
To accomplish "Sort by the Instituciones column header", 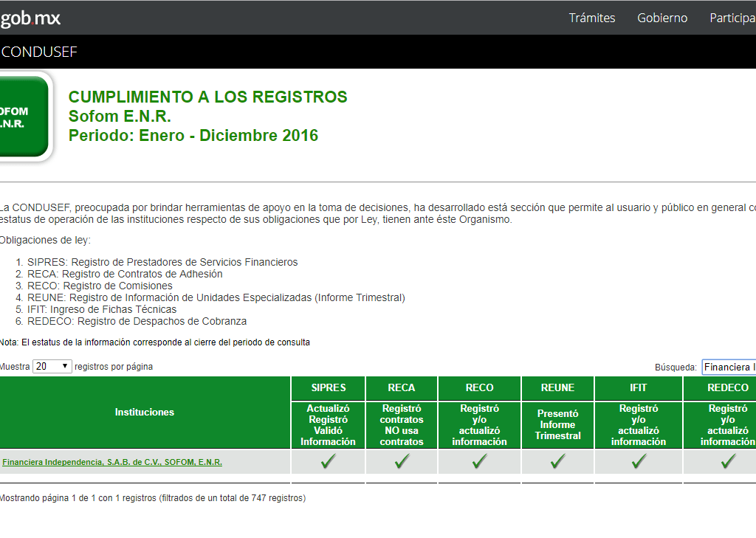I will [145, 413].
